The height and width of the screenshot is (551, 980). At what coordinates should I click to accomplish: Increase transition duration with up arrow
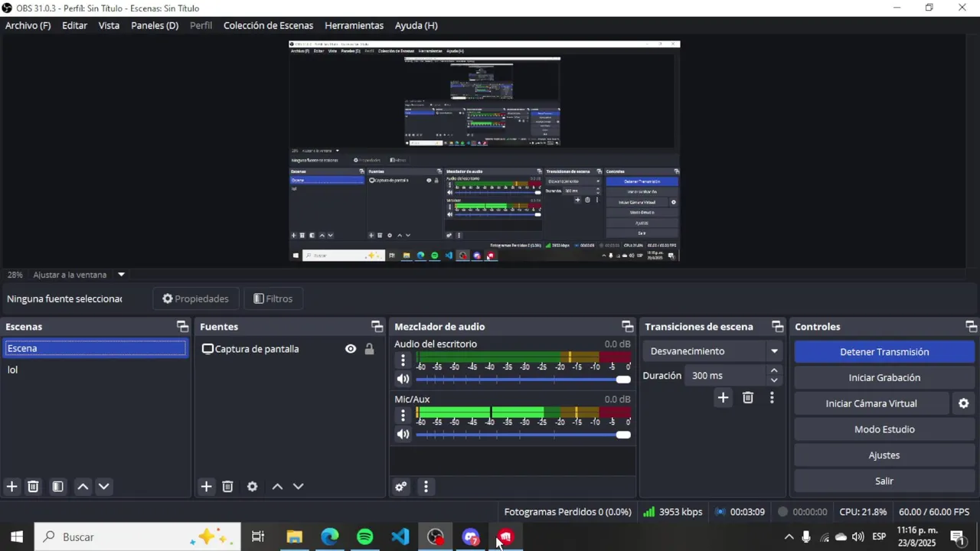[774, 370]
